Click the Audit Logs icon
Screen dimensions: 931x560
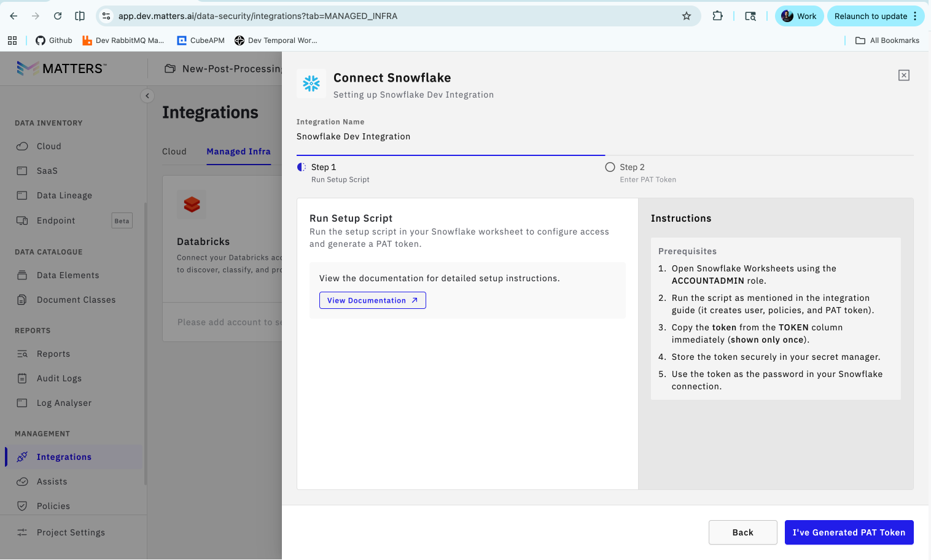(x=22, y=378)
